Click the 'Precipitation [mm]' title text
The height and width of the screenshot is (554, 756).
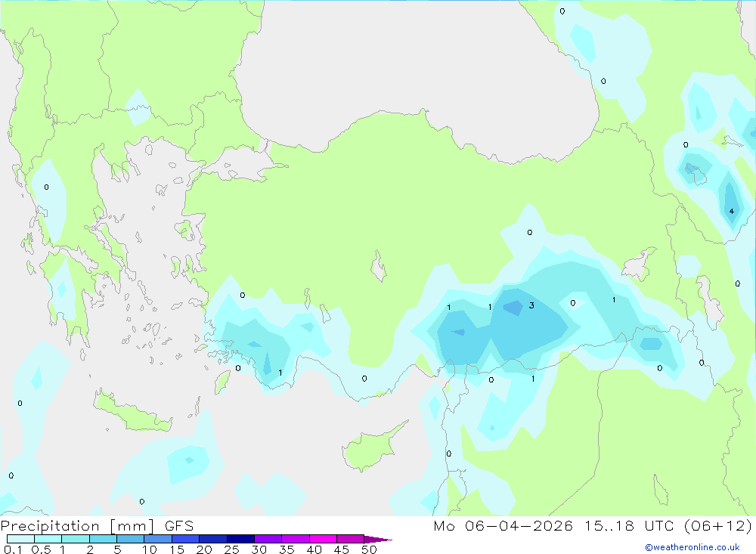coord(78,526)
